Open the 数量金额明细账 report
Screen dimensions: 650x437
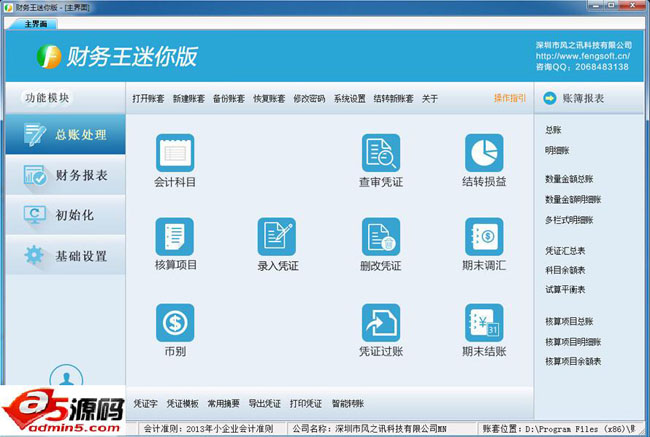coord(573,199)
